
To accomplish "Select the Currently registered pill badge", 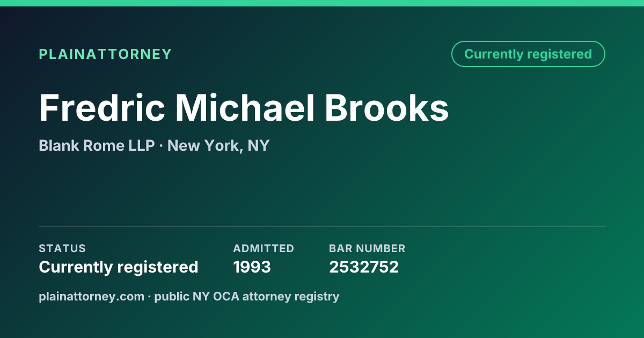I will pyautogui.click(x=528, y=54).
